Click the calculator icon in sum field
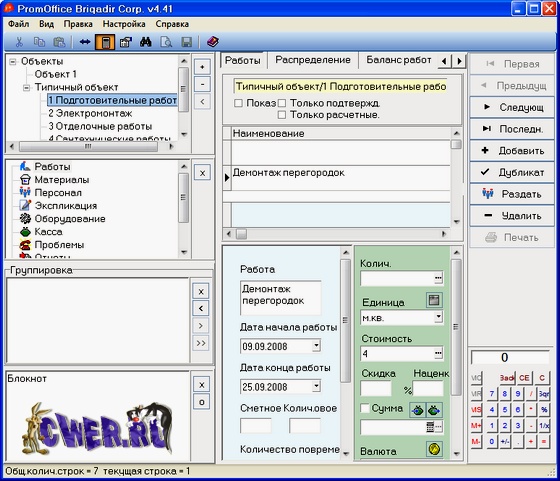Image resolution: width=560 pixels, height=481 pixels. [x=430, y=427]
